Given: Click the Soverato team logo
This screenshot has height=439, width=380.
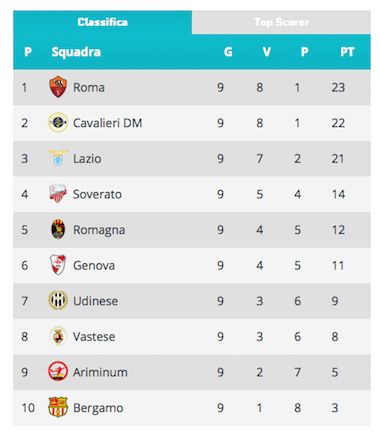Looking at the screenshot, I should click(58, 194).
